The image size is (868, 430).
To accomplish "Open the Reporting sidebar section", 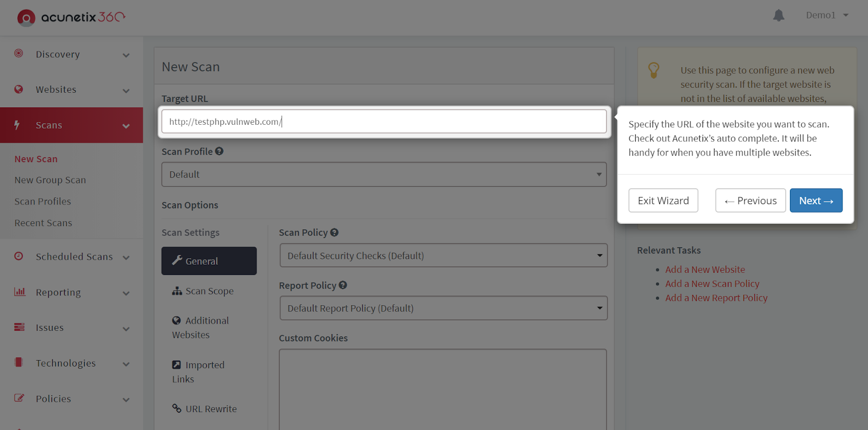I will point(72,292).
